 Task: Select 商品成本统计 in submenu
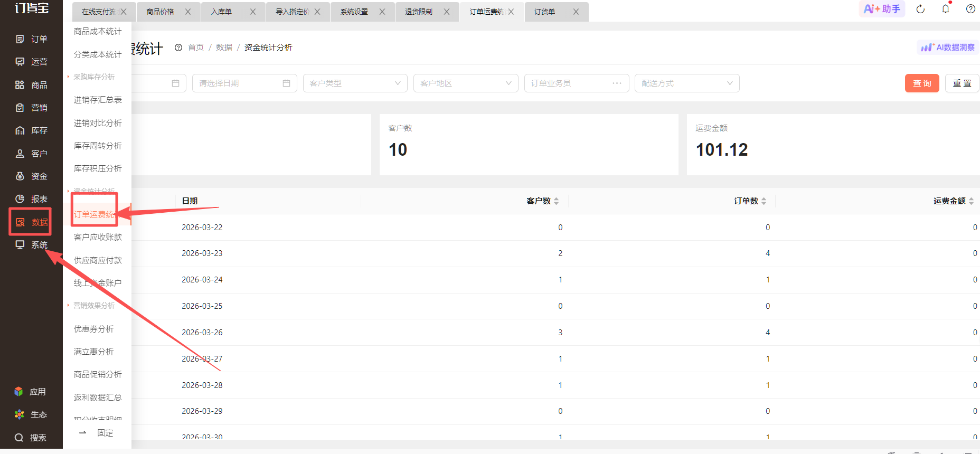tap(98, 32)
